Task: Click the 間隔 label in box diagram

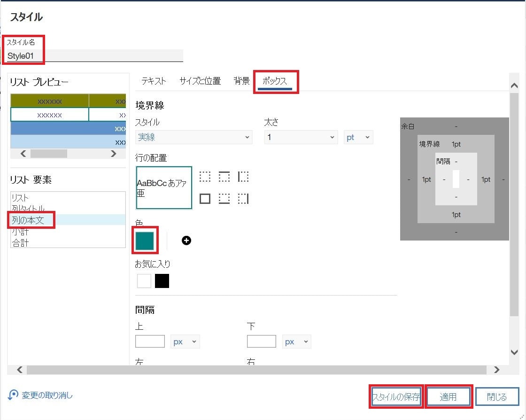Action: (x=443, y=161)
